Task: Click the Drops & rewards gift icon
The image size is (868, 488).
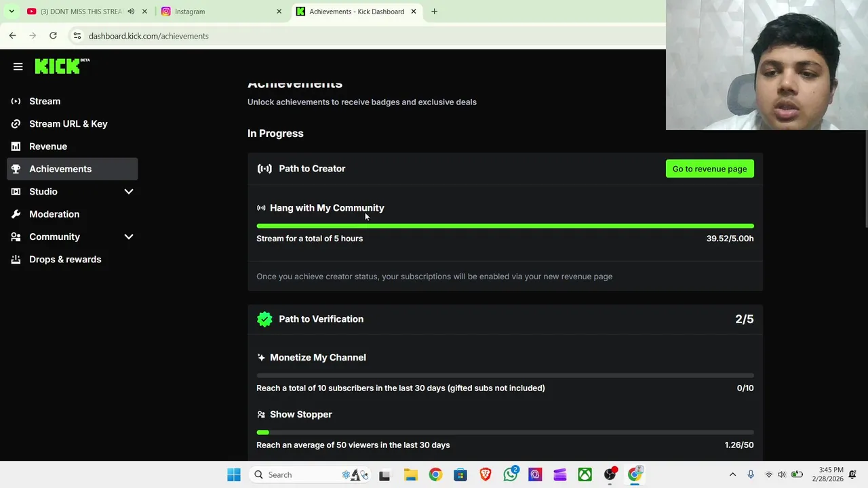Action: click(x=16, y=259)
